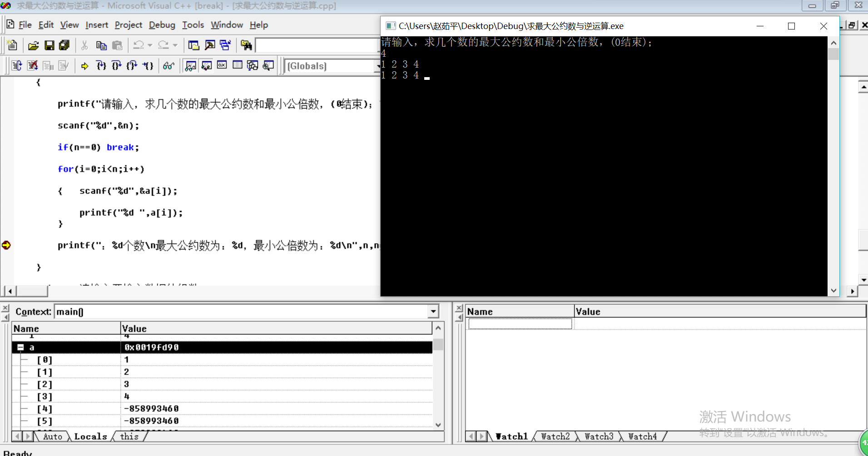Open the Window menu
The width and height of the screenshot is (868, 456).
point(227,25)
